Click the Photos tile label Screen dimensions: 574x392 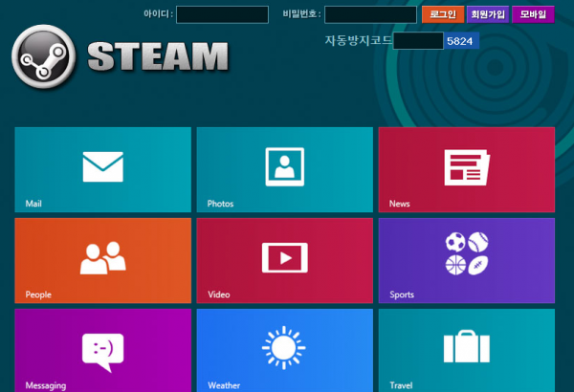click(x=220, y=204)
